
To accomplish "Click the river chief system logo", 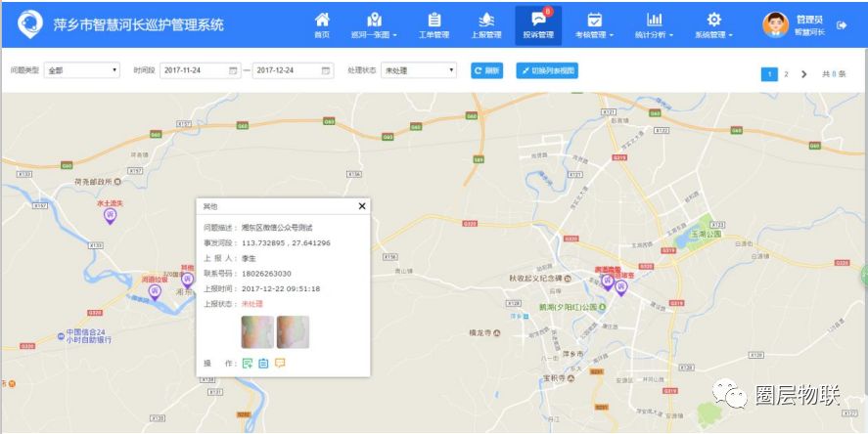I will [x=30, y=24].
